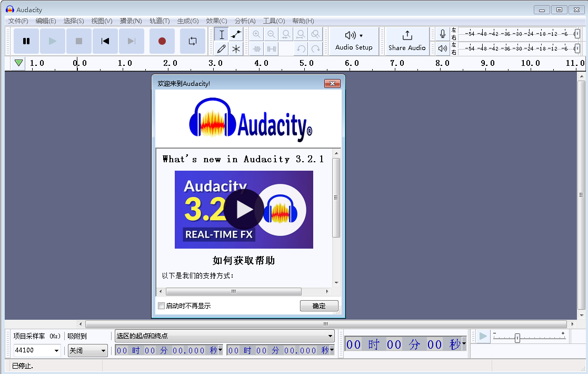Viewport: 588px width, 374px height.
Task: Click the playback meter speaker icon
Action: pyautogui.click(x=443, y=48)
